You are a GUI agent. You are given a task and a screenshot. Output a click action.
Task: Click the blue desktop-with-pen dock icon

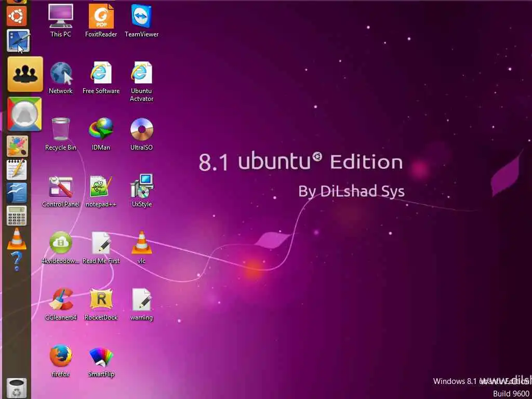point(18,41)
